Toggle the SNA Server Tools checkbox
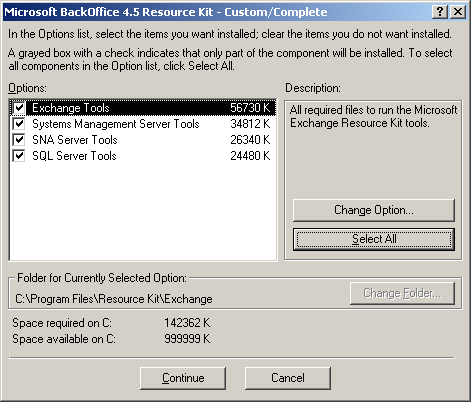471x402 pixels. (x=19, y=140)
